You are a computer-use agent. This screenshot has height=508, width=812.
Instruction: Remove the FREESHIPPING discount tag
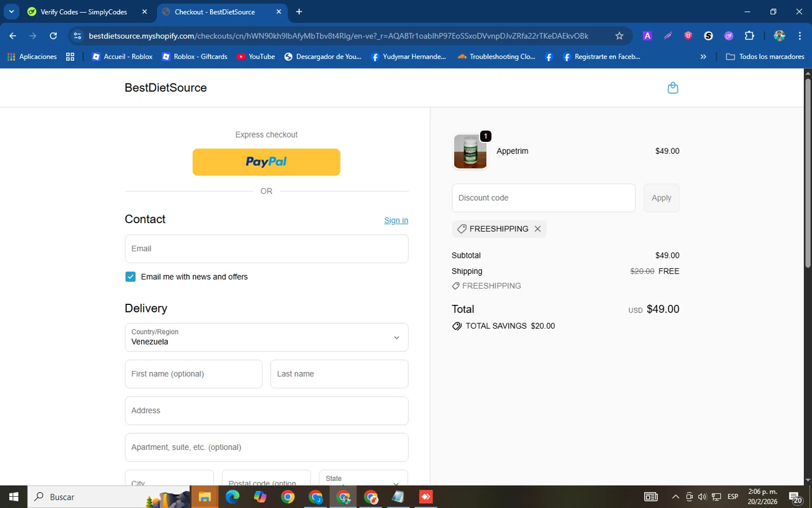(x=538, y=229)
